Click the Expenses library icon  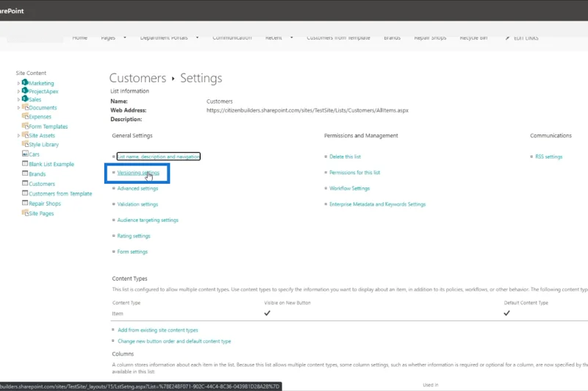[x=25, y=116]
